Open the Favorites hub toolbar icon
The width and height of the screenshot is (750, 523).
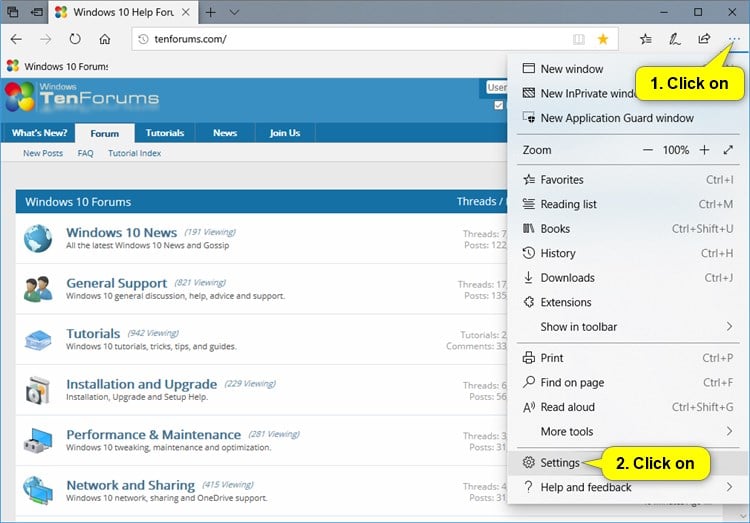coord(646,39)
